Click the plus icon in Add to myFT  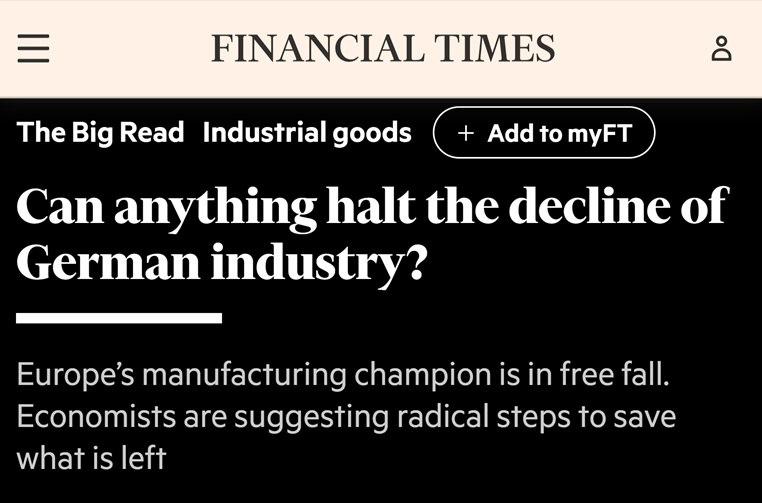[465, 133]
